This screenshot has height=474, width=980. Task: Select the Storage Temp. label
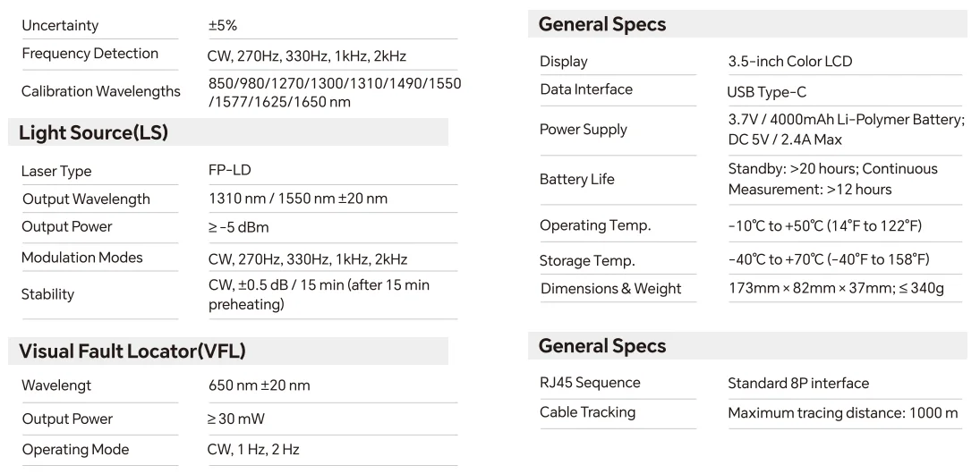coord(587,260)
